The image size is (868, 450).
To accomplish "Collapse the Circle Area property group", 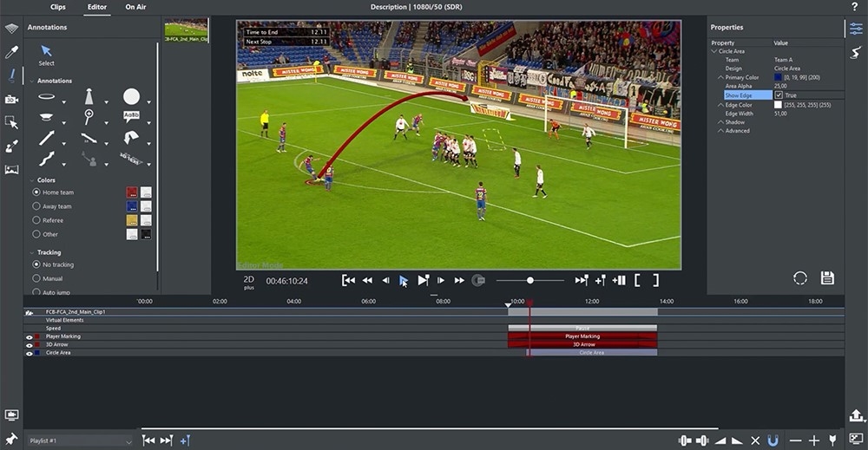I will (713, 51).
